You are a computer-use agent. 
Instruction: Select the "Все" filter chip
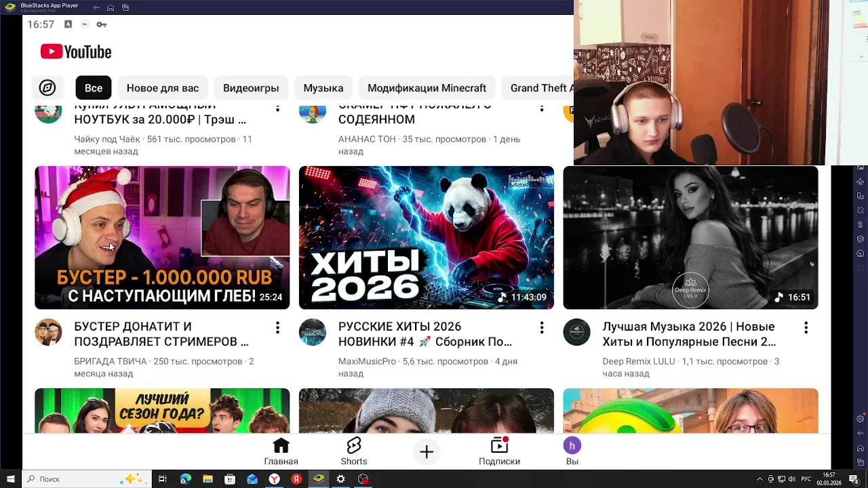coord(94,88)
